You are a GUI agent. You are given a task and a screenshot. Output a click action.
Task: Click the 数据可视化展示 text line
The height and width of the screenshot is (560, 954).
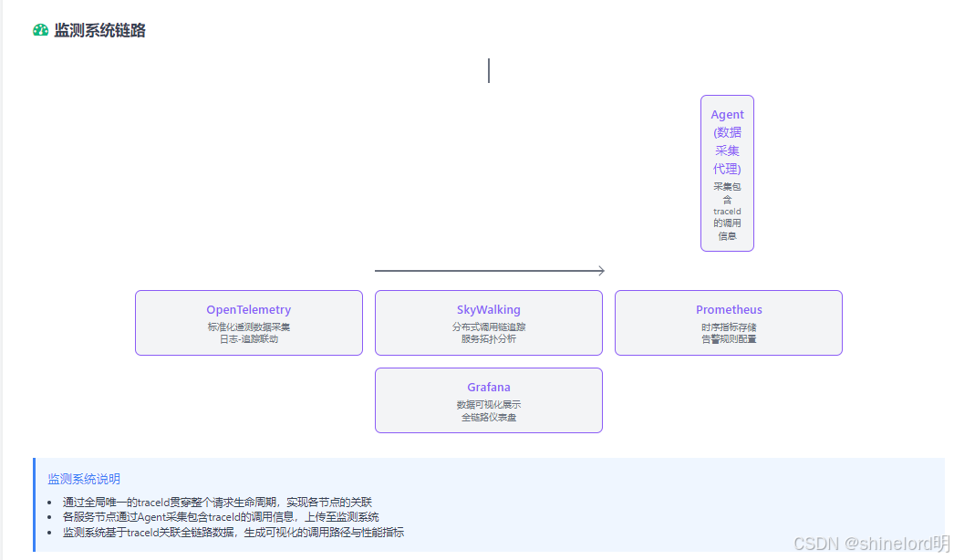pos(489,405)
